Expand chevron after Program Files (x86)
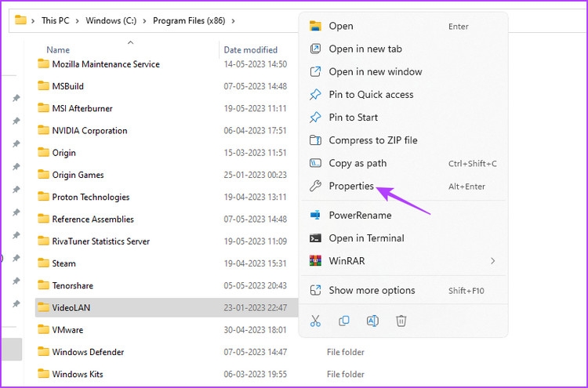 (234, 20)
